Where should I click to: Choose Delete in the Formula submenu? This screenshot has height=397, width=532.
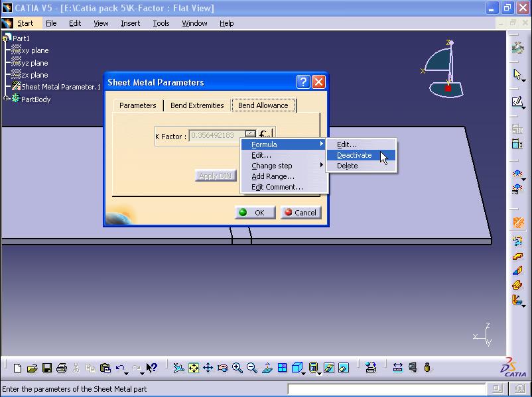pyautogui.click(x=362, y=166)
